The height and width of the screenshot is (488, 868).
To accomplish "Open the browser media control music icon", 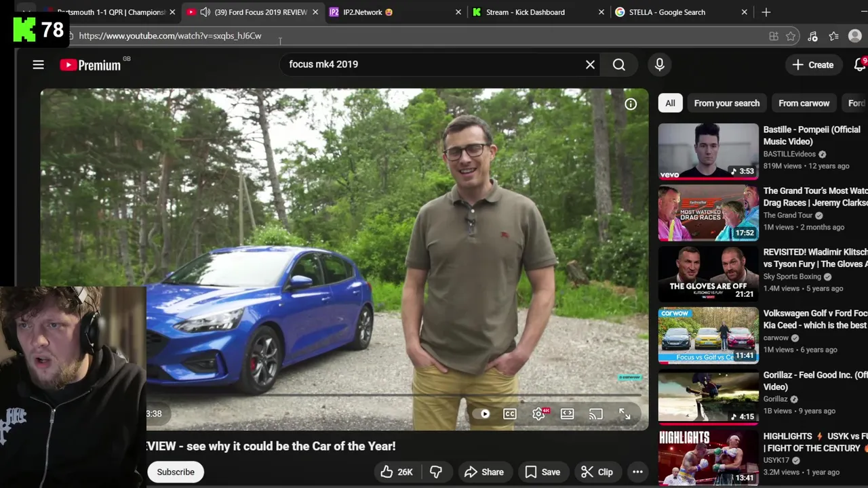I will pos(812,36).
